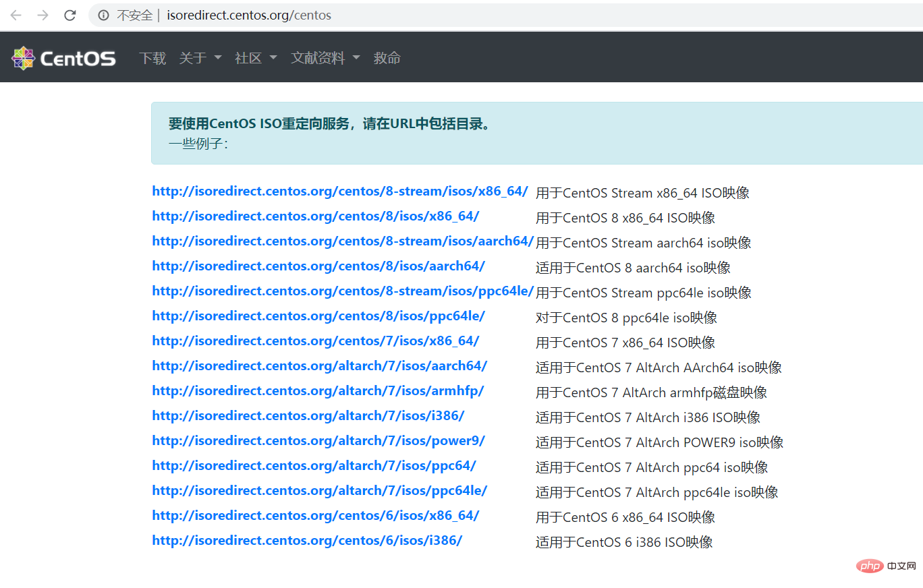This screenshot has width=923, height=588.
Task: Select the text 适用于CentOS 7 AltArch i386 ISO映像
Action: click(x=648, y=417)
